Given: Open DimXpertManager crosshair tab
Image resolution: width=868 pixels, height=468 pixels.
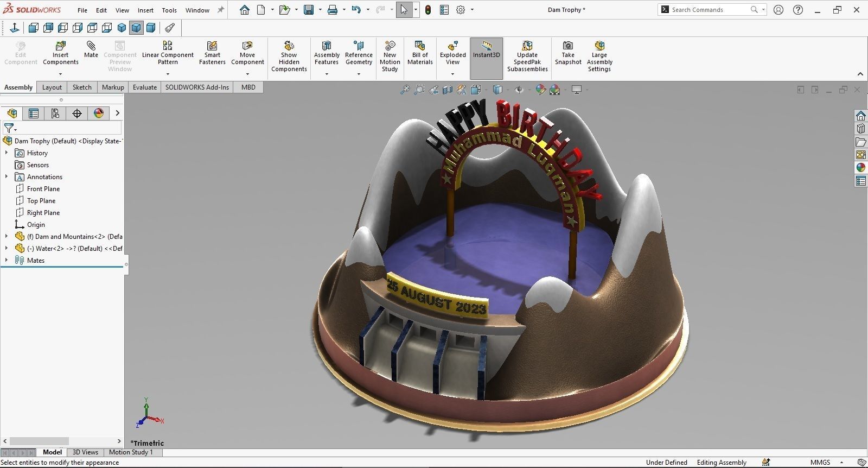Looking at the screenshot, I should coord(77,113).
